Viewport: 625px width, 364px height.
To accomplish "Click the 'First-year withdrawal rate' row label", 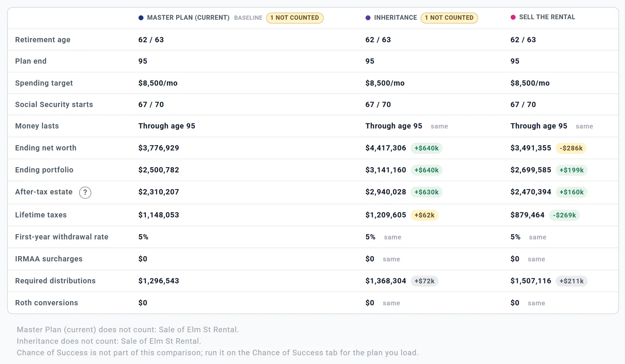I will [x=62, y=237].
